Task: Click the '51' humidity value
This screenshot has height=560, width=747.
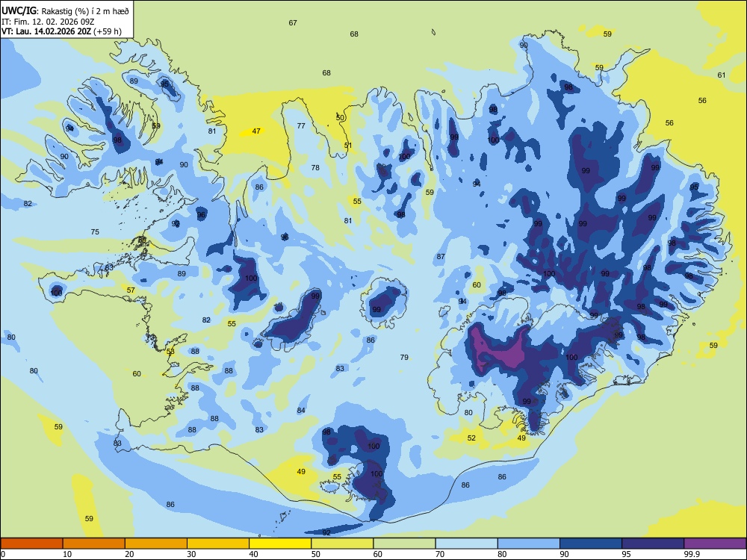Action: pos(348,146)
